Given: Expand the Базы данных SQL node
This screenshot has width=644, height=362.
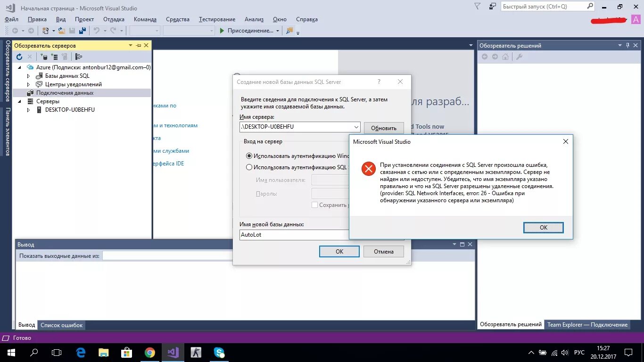Looking at the screenshot, I should click(x=28, y=76).
